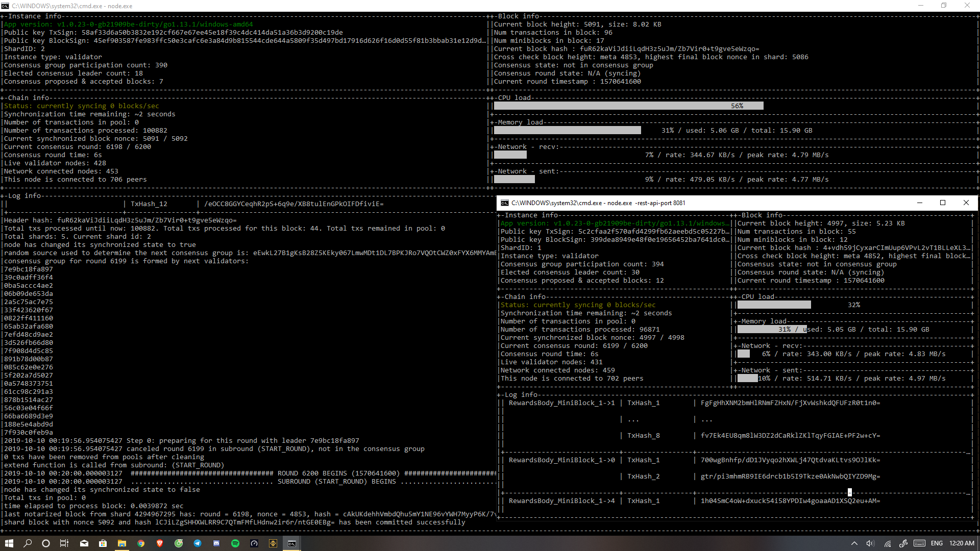Open File Explorer from the taskbar

tap(122, 543)
